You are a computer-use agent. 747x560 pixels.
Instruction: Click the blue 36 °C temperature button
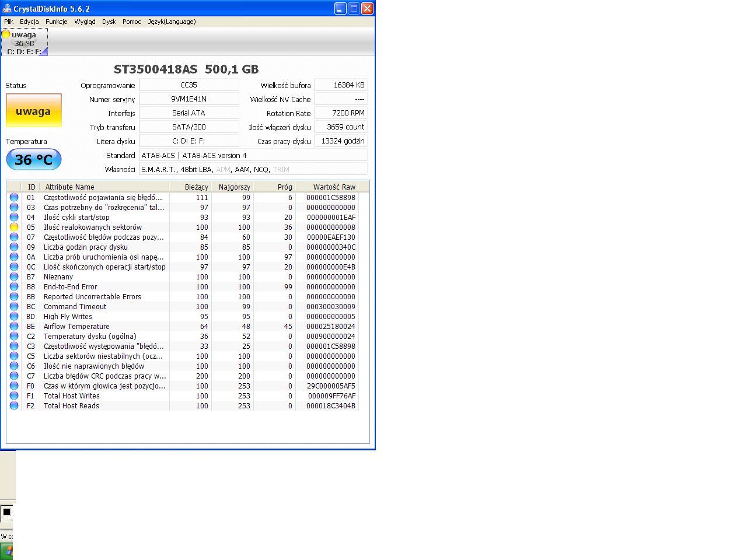coord(34,159)
